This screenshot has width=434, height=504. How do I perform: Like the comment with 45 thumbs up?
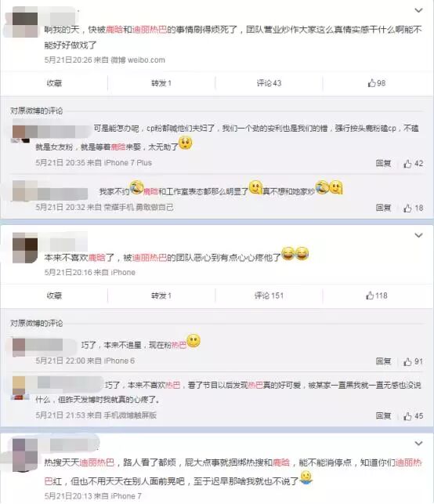tap(413, 416)
